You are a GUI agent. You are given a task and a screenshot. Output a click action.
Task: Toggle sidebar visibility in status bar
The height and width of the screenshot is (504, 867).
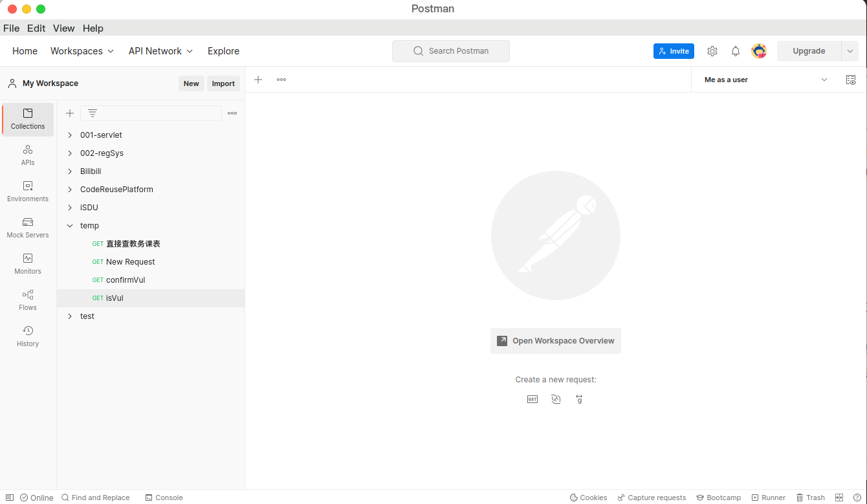10,498
